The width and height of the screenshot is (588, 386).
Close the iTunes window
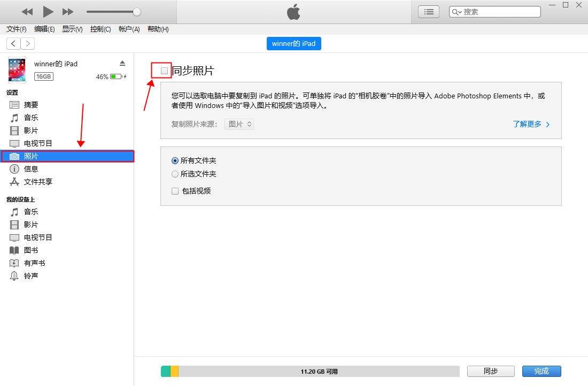[x=579, y=5]
